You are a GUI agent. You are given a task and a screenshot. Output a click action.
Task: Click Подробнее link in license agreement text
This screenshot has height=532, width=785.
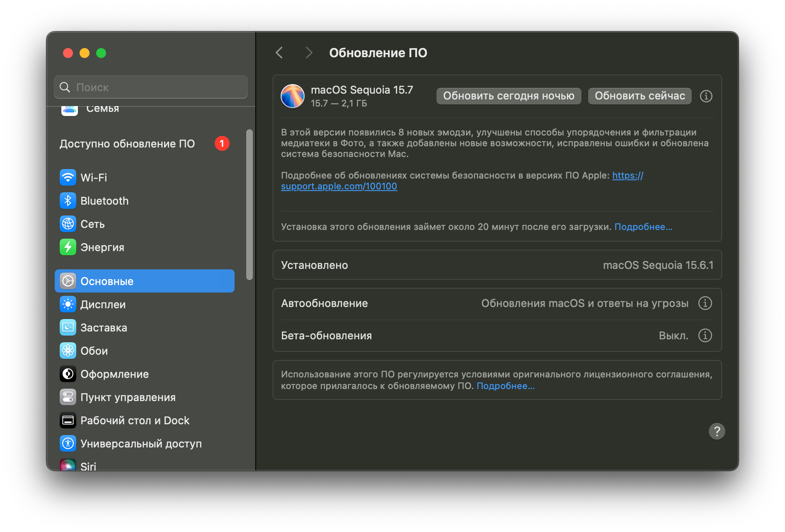click(506, 386)
